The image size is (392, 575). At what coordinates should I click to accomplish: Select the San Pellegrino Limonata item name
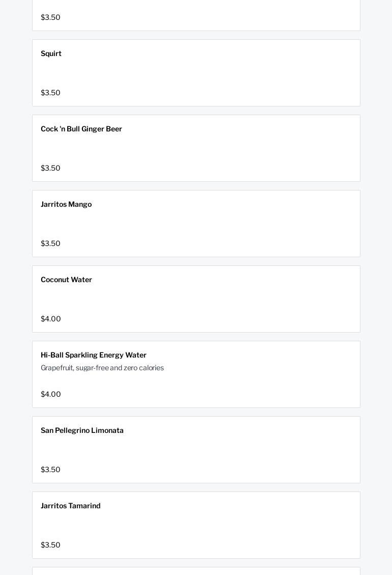pyautogui.click(x=82, y=430)
